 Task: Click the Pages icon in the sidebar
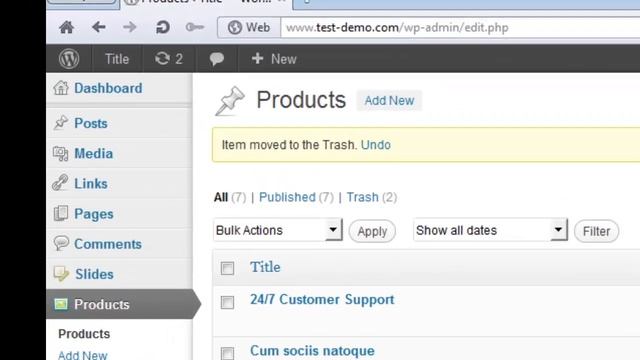[x=61, y=213]
